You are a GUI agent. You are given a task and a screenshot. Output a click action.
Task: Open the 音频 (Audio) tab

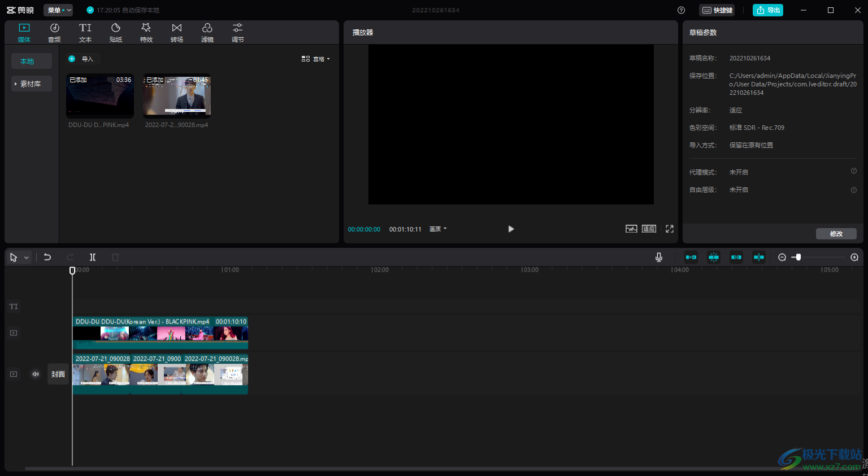click(x=55, y=33)
